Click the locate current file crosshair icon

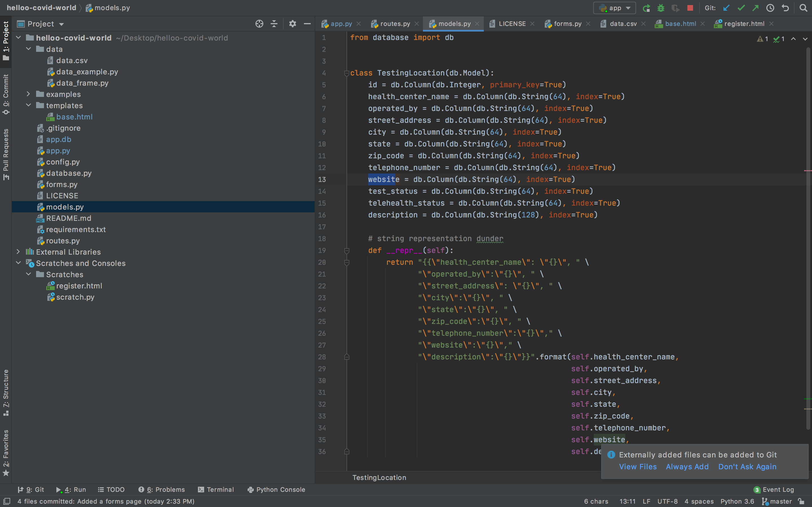pyautogui.click(x=259, y=24)
